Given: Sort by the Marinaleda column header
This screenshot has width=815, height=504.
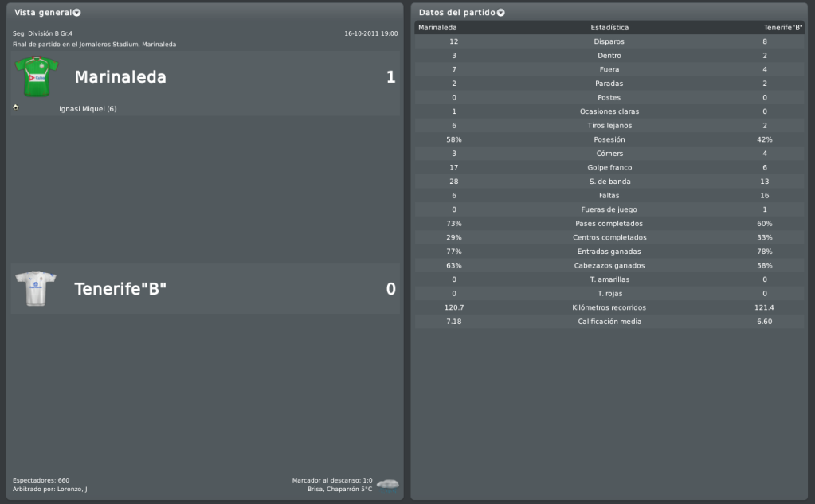Looking at the screenshot, I should tap(437, 28).
